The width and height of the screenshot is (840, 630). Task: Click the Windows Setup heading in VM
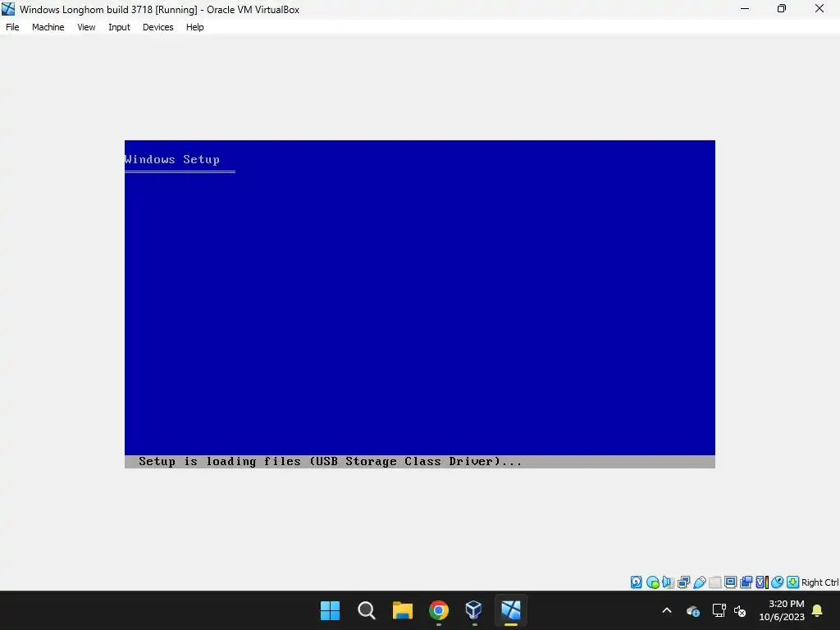[x=172, y=159]
